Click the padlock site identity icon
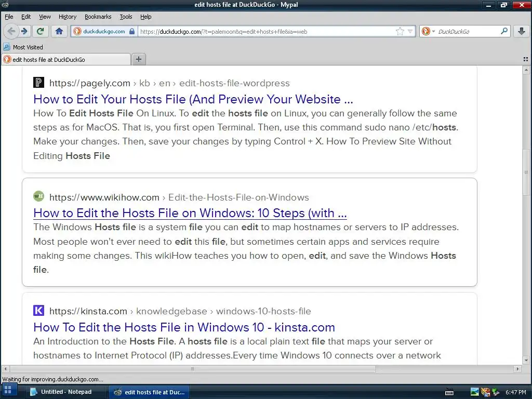This screenshot has height=399, width=532. [x=132, y=31]
